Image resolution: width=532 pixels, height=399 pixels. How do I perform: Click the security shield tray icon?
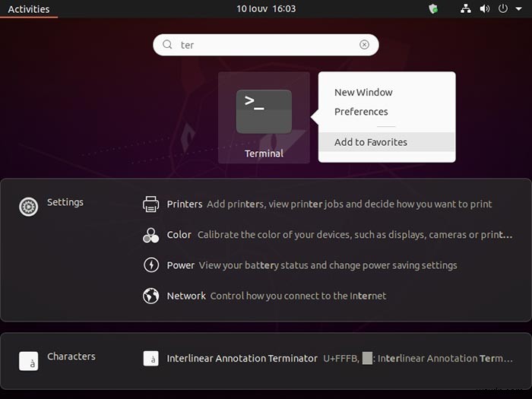[433, 9]
